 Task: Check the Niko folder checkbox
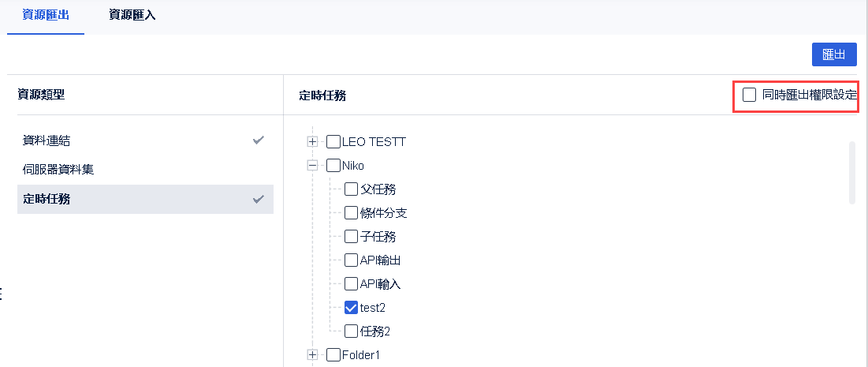(x=333, y=166)
